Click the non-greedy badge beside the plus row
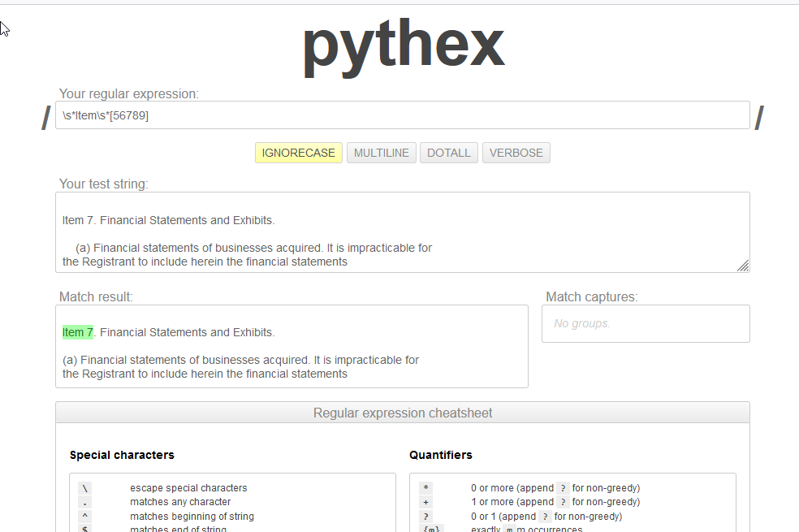This screenshot has width=799, height=532. pyautogui.click(x=563, y=501)
